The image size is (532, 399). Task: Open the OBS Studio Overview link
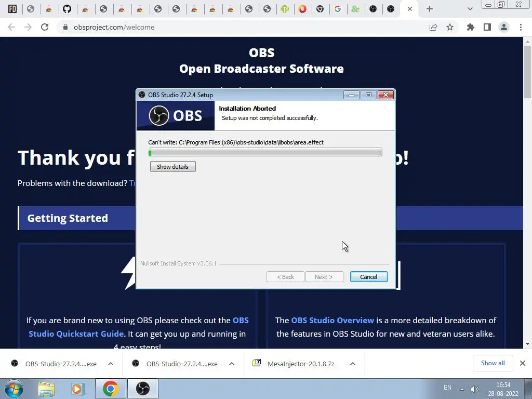332,320
